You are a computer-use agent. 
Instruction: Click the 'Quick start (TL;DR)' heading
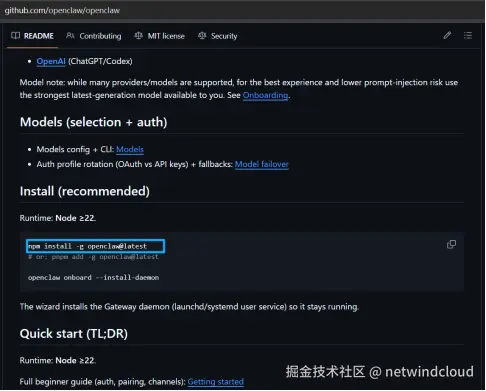(74, 334)
